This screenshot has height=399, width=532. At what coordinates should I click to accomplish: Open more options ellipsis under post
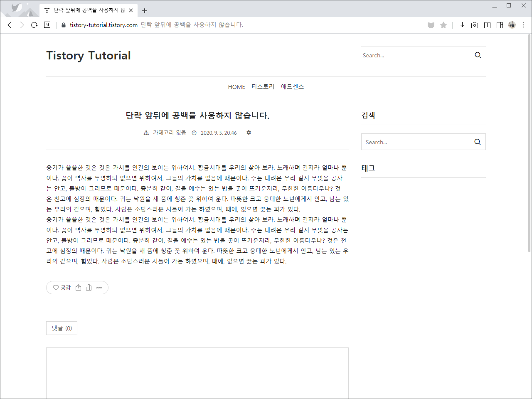tap(99, 288)
